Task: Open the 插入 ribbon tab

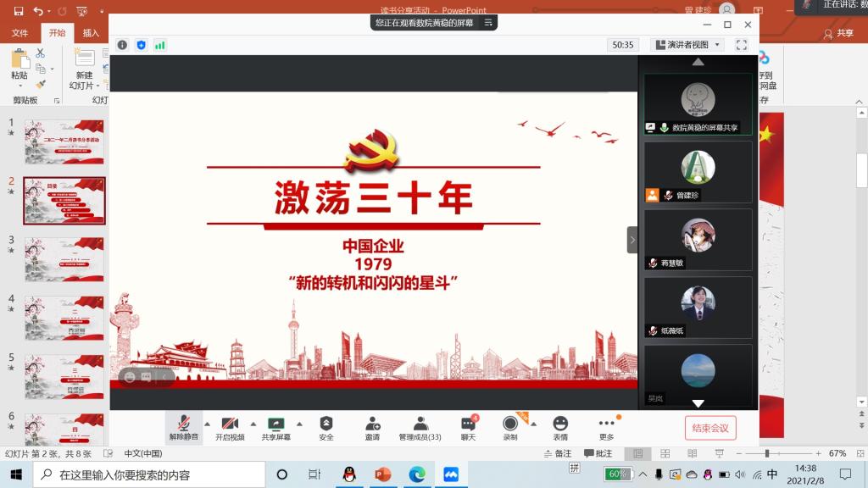Action: pyautogui.click(x=91, y=33)
